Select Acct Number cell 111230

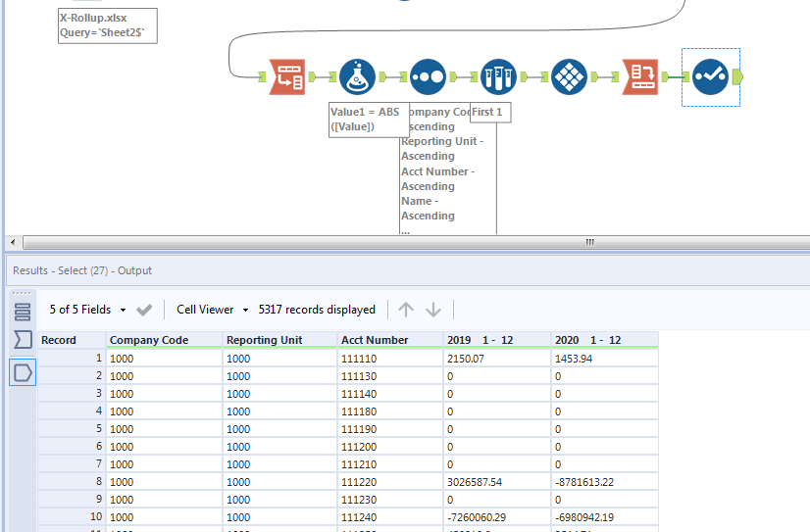(390, 500)
